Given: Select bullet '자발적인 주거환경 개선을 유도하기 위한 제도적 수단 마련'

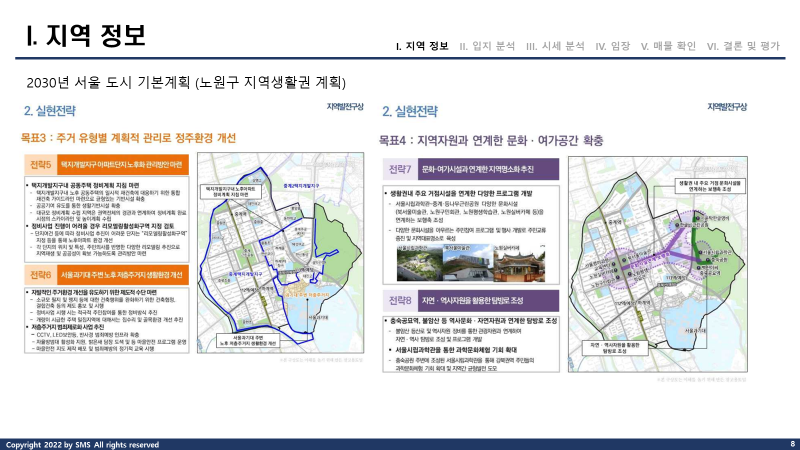Looking at the screenshot, I should click(x=91, y=292).
